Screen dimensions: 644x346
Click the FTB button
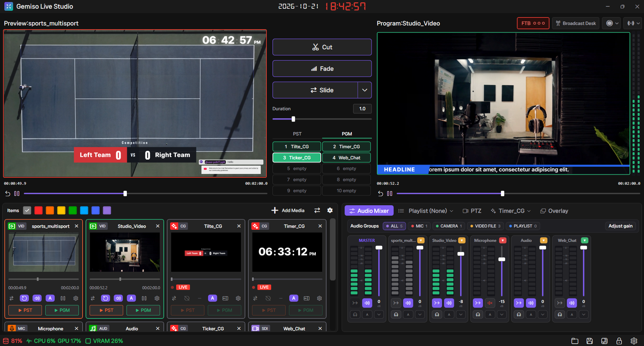(533, 23)
